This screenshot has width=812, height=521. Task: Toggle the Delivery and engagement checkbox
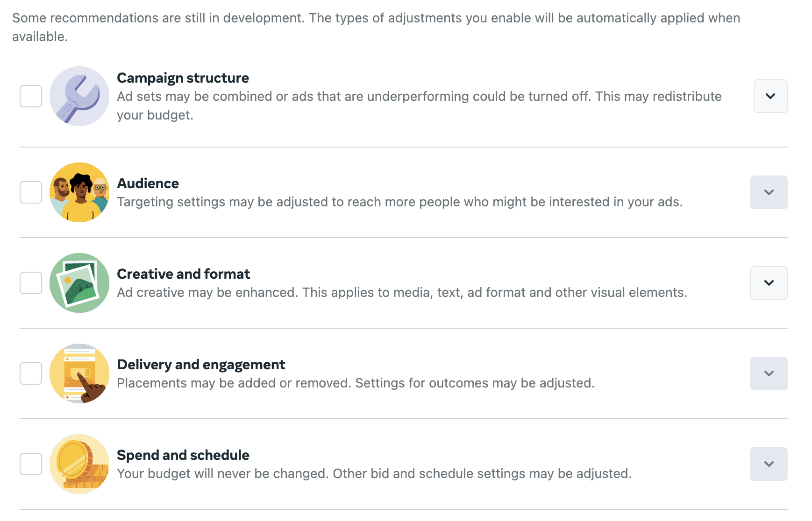pos(31,373)
